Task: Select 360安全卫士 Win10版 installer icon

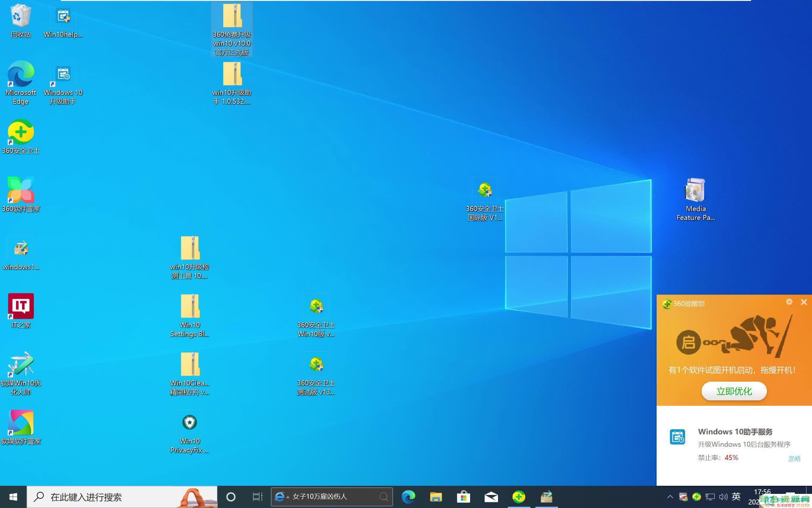Action: point(316,315)
